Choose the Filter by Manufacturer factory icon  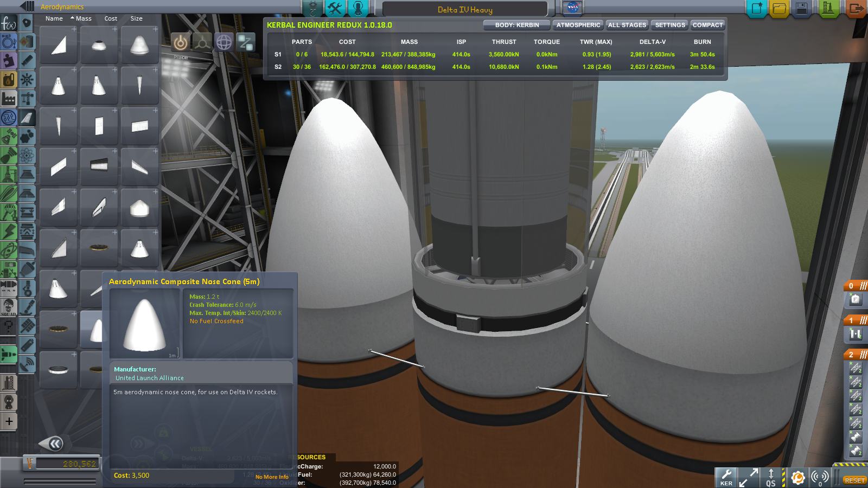(9, 99)
